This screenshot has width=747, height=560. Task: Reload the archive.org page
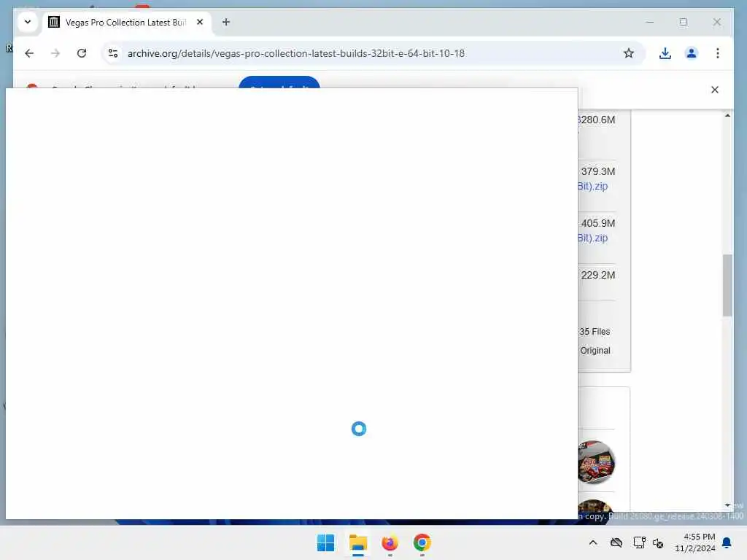[x=82, y=53]
